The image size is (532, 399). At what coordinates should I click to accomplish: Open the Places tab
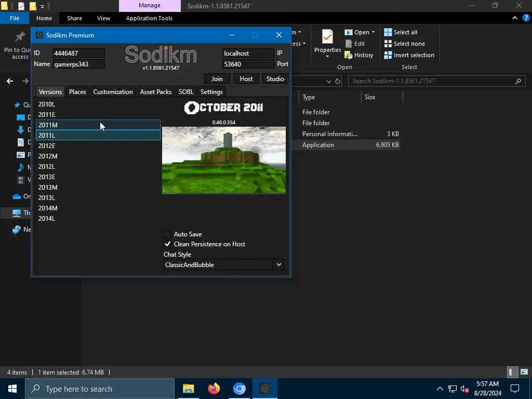77,91
